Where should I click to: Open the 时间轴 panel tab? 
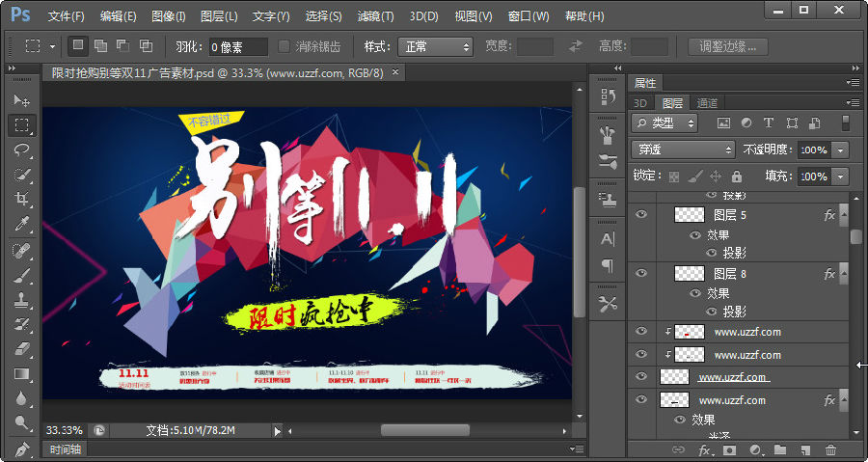tap(66, 449)
